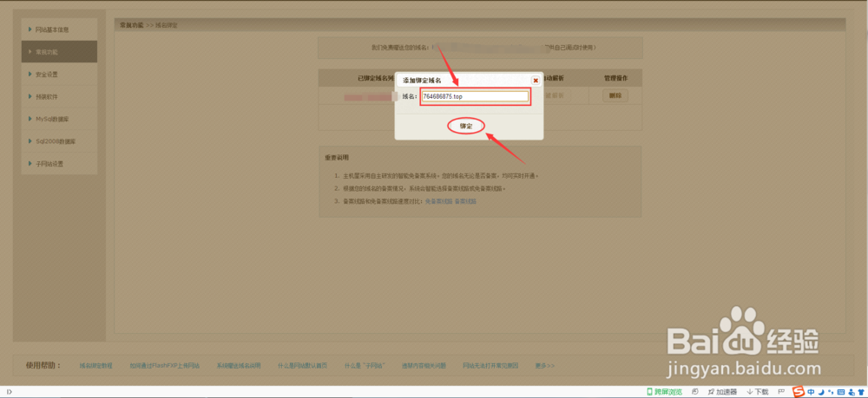Click the 管理操作 column header
Viewport: 868px width, 398px height.
pos(615,78)
